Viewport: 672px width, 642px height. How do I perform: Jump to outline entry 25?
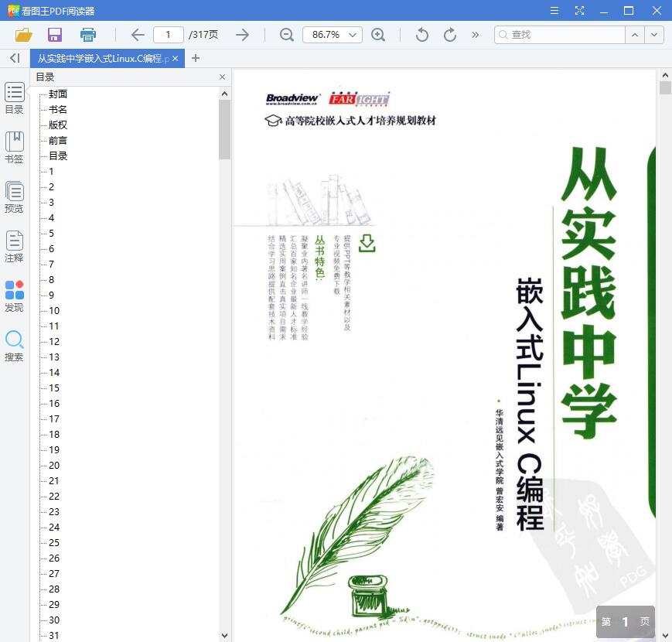pyautogui.click(x=54, y=542)
